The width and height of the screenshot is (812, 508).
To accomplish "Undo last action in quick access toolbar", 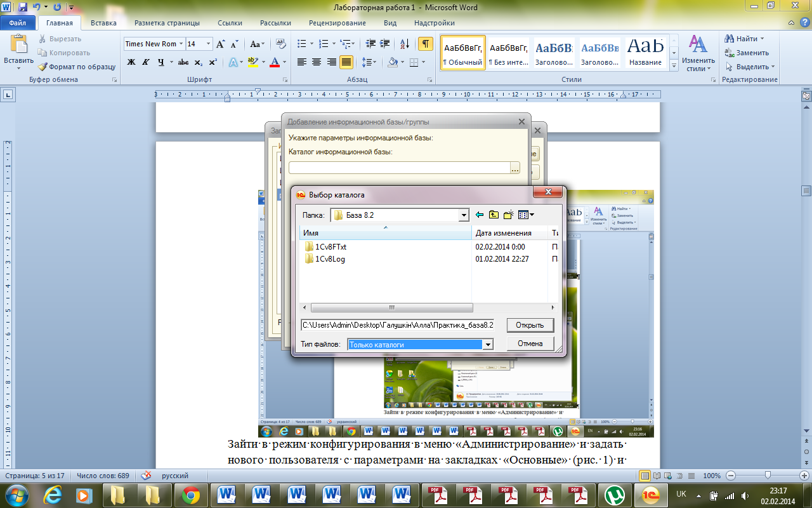I will pos(37,8).
